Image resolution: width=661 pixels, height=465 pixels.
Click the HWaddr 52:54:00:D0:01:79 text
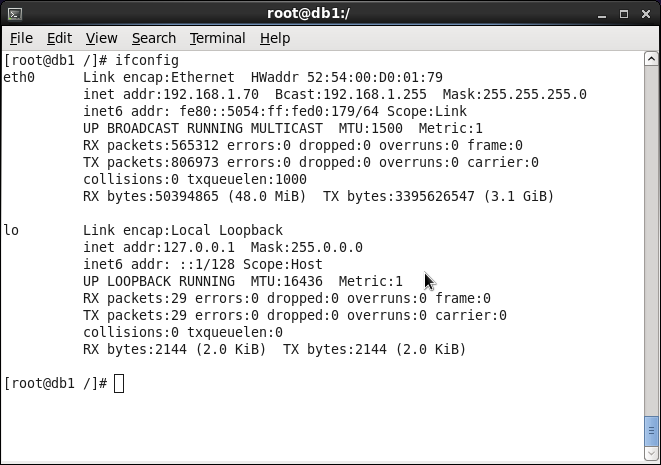tap(347, 78)
